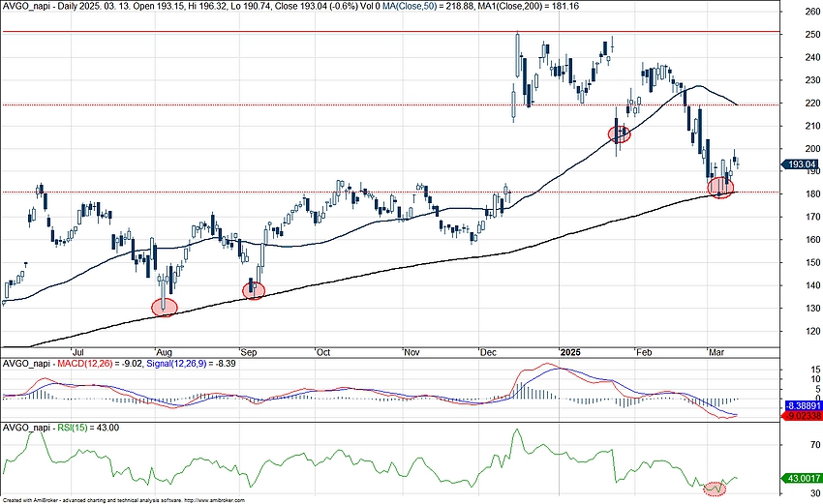Click the 260 price axis label
823x504 pixels.
click(x=812, y=12)
